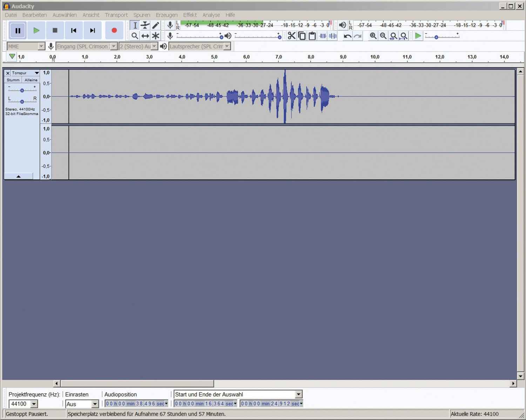Open the Spuren menu
The image size is (526, 420).
coord(142,15)
